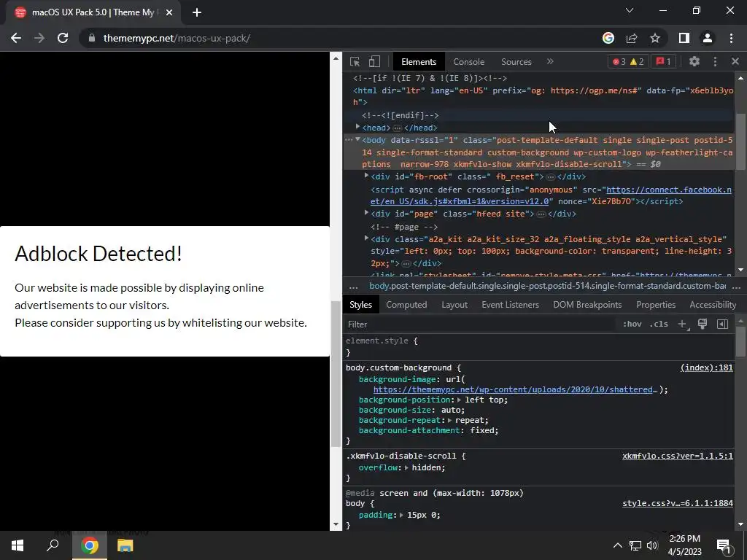Click the address bar URL
This screenshot has height=560, width=747.
click(x=177, y=38)
